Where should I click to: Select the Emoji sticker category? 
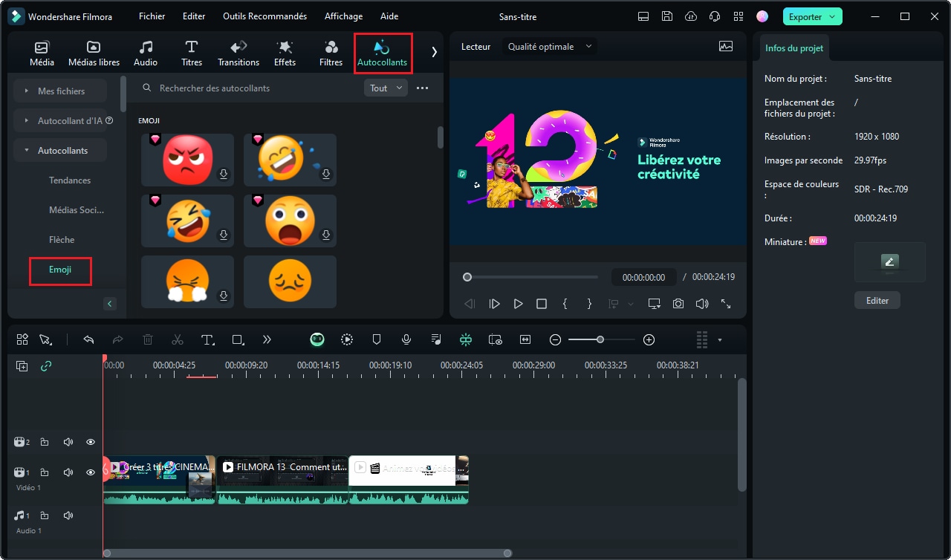(x=60, y=270)
